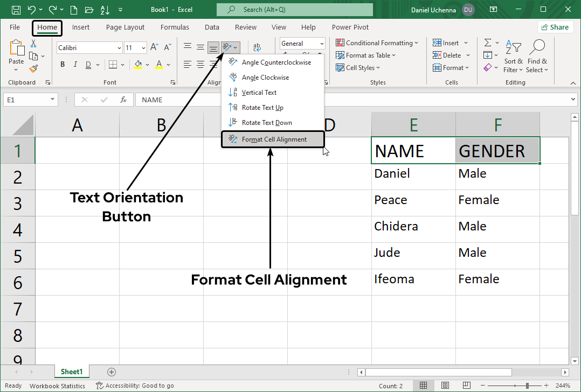Click the Name Box showing E1
Viewport: 581px width, 392px height.
[x=27, y=100]
